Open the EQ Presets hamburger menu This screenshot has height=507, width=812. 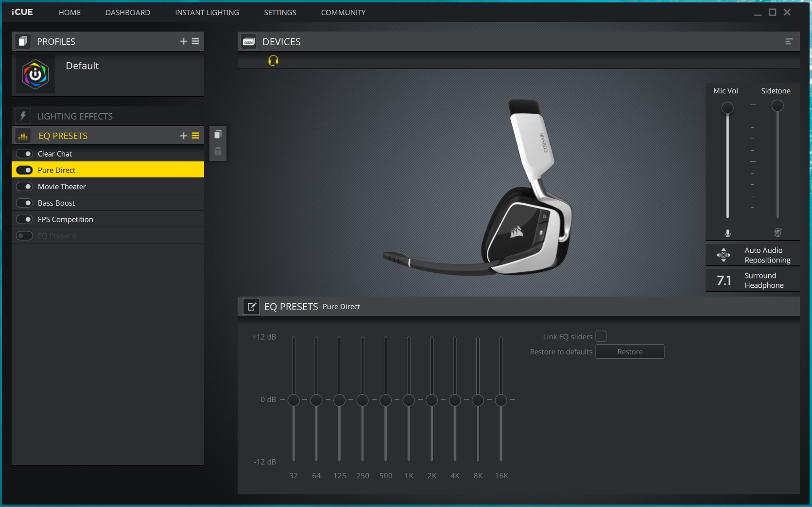tap(195, 136)
